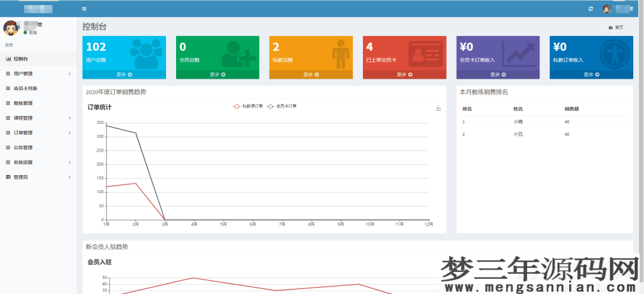Click 更多 on the 用户总数 card
The image size is (644, 294).
124,74
